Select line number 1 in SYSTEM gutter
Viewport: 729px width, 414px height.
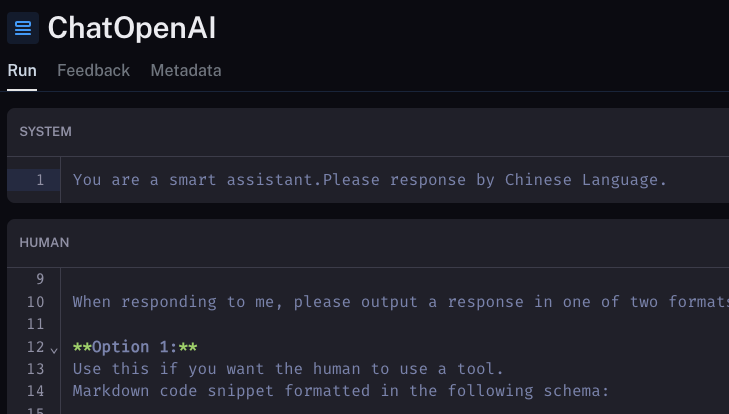(40, 180)
